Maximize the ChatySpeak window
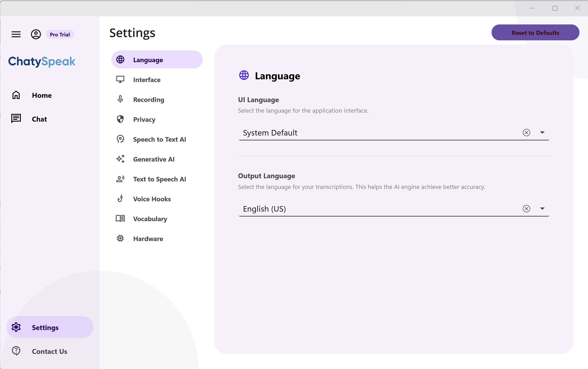 pos(555,8)
